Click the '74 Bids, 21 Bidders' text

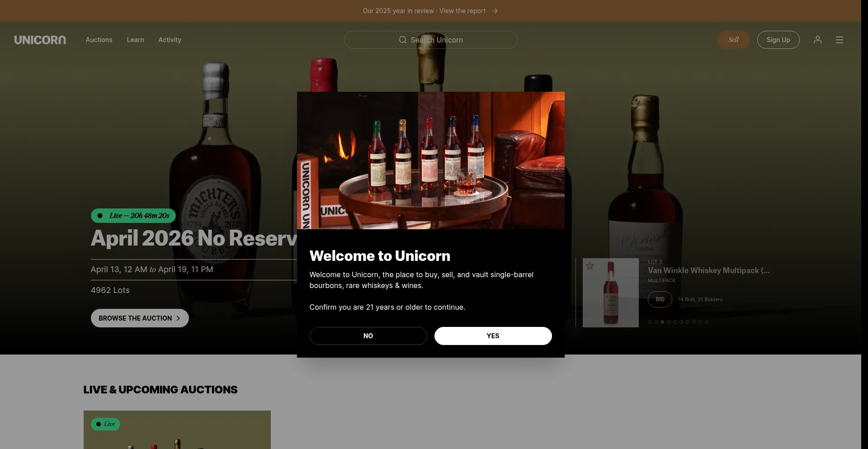tap(700, 299)
